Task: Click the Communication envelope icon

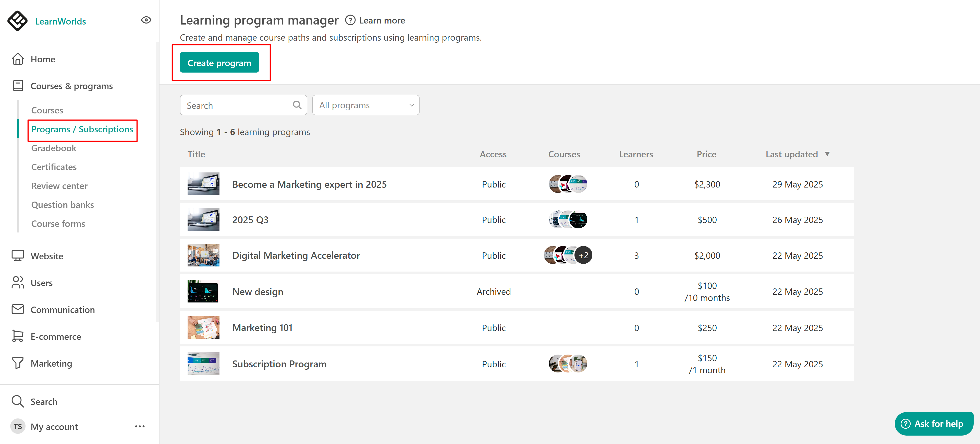Action: (x=18, y=309)
